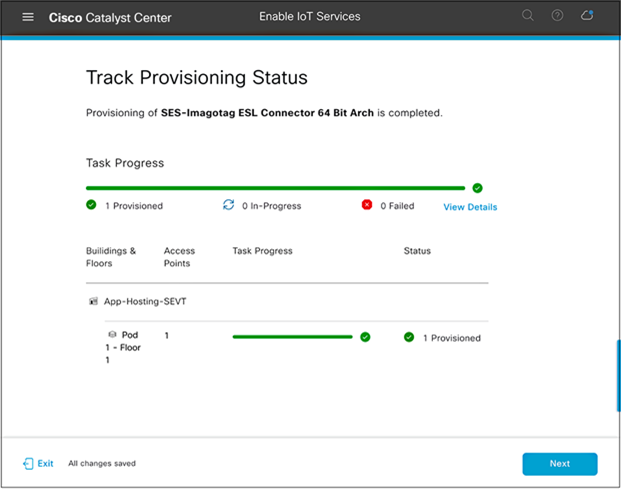621x489 pixels.
Task: Click the overall Task Progress bar
Action: point(275,188)
